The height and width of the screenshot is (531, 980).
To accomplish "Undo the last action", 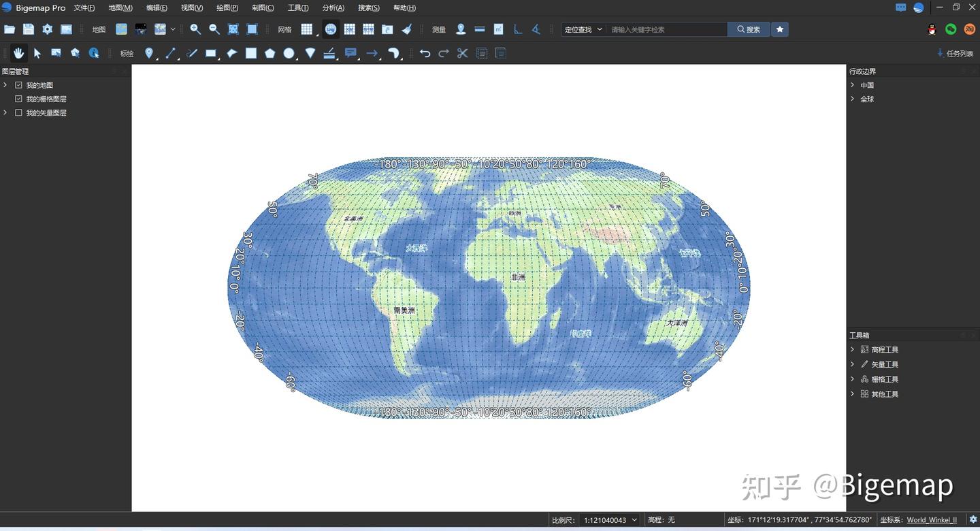I will pyautogui.click(x=425, y=53).
